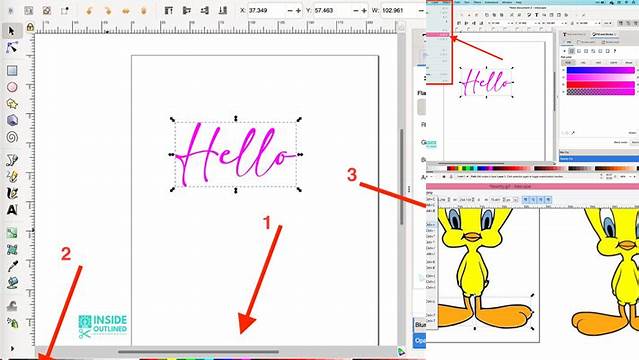Select the Text tool
This screenshot has width=639, height=360.
click(x=12, y=210)
